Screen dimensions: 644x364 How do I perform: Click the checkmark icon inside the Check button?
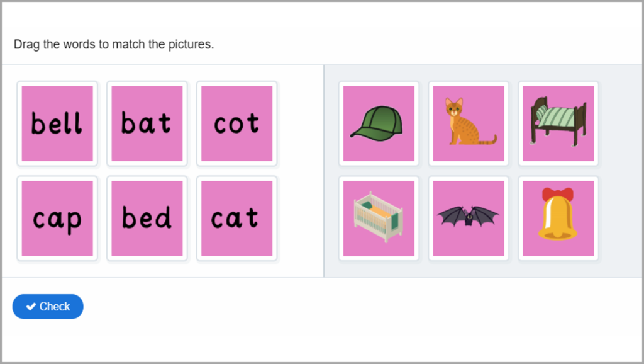(30, 307)
